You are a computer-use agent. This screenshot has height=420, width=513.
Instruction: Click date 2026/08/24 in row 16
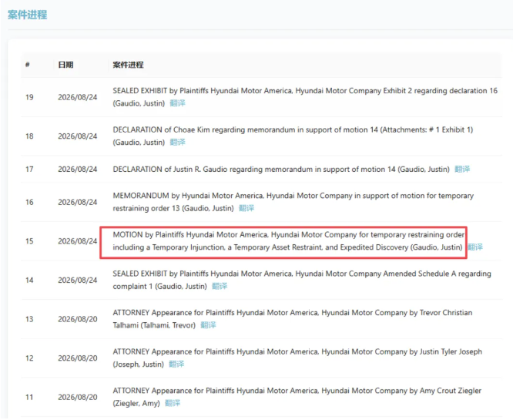[x=78, y=203]
